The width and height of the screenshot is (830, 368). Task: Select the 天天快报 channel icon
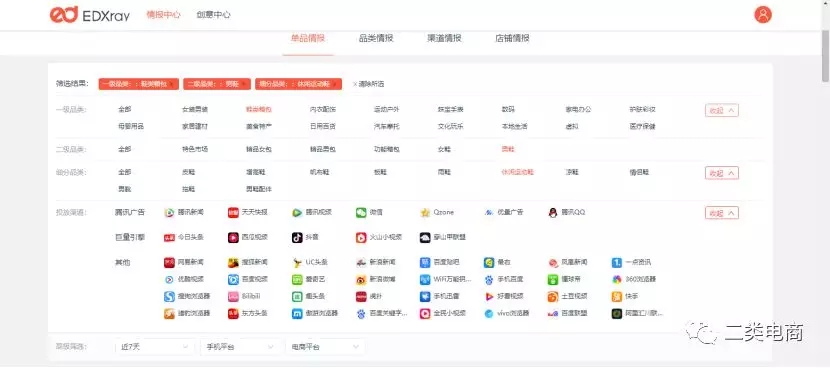(x=233, y=212)
